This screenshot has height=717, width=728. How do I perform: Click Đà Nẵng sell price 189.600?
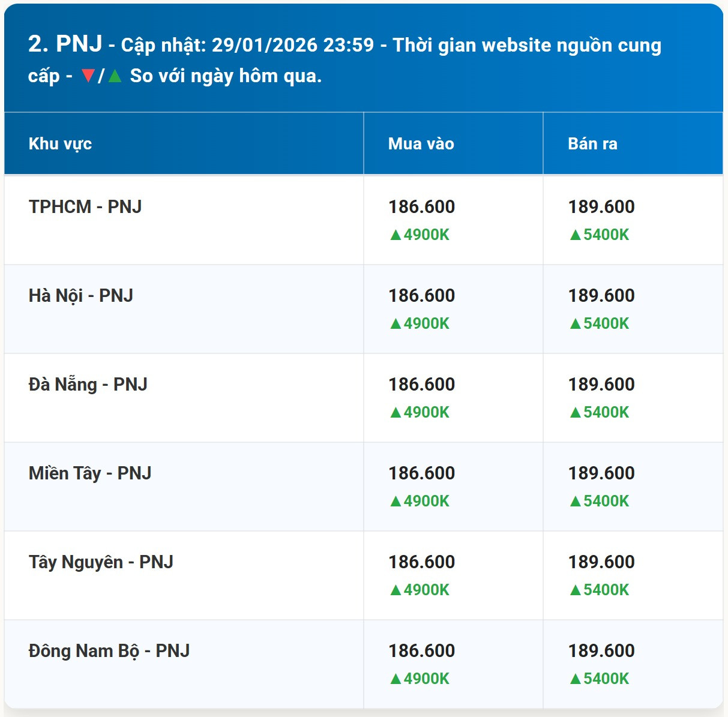click(x=601, y=384)
